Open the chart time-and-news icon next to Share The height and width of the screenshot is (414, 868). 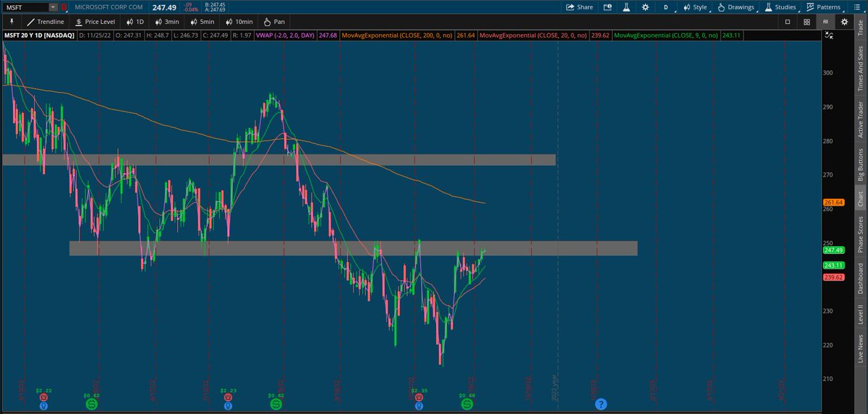coord(608,7)
